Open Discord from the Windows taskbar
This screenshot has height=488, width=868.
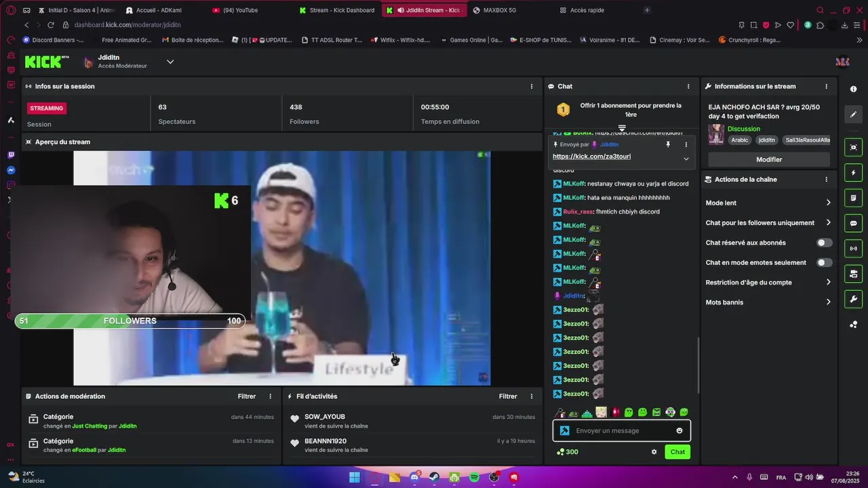[414, 477]
